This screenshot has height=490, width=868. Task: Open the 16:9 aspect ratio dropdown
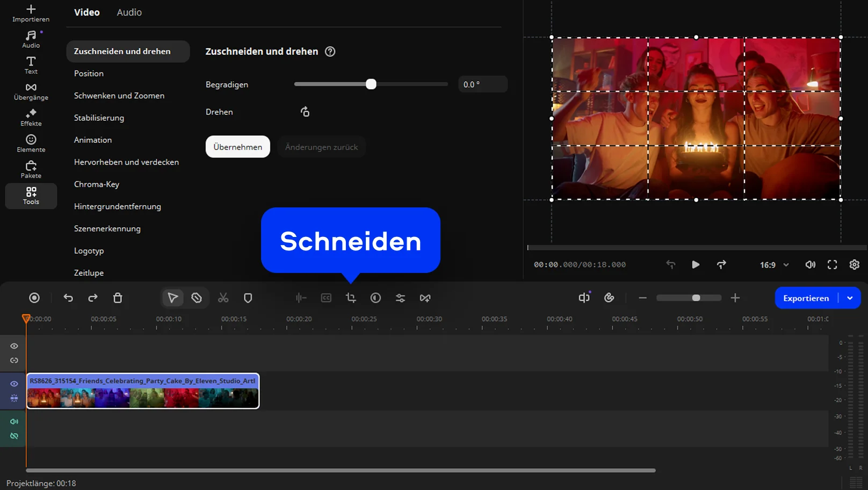click(x=774, y=265)
